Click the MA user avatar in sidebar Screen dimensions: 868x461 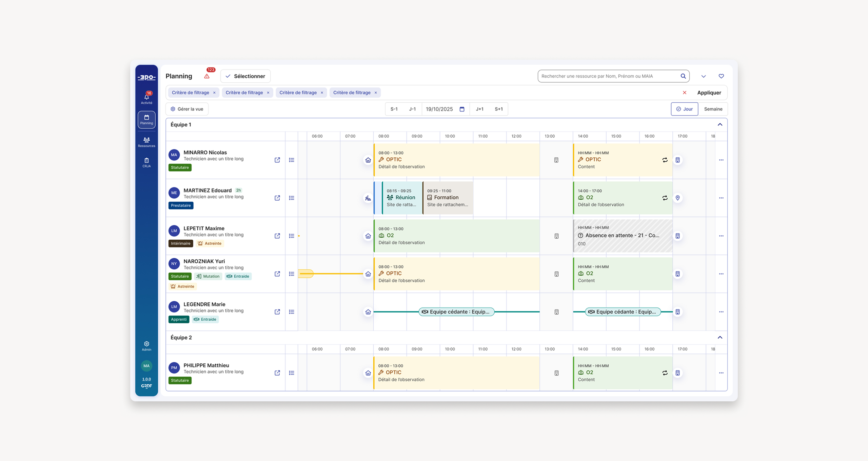point(146,366)
